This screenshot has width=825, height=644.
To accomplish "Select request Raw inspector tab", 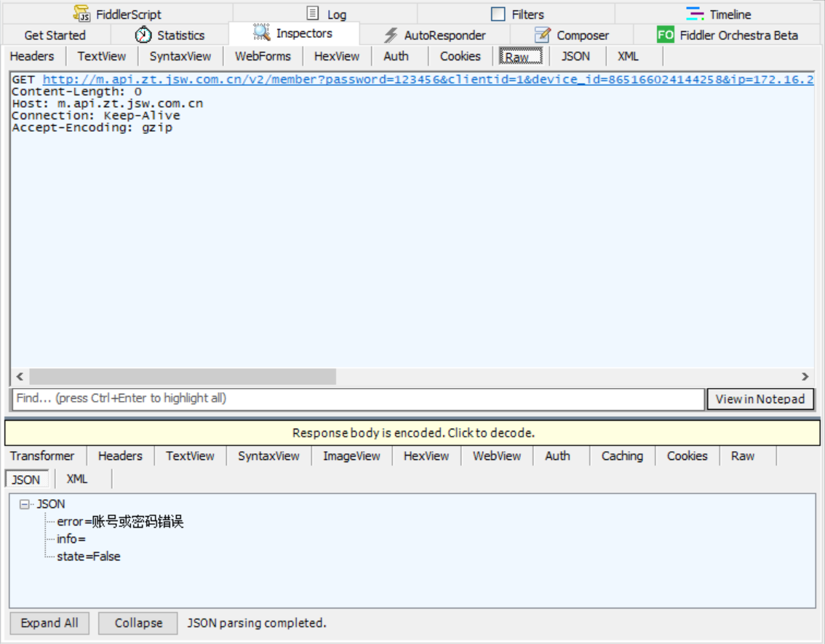I will [520, 56].
